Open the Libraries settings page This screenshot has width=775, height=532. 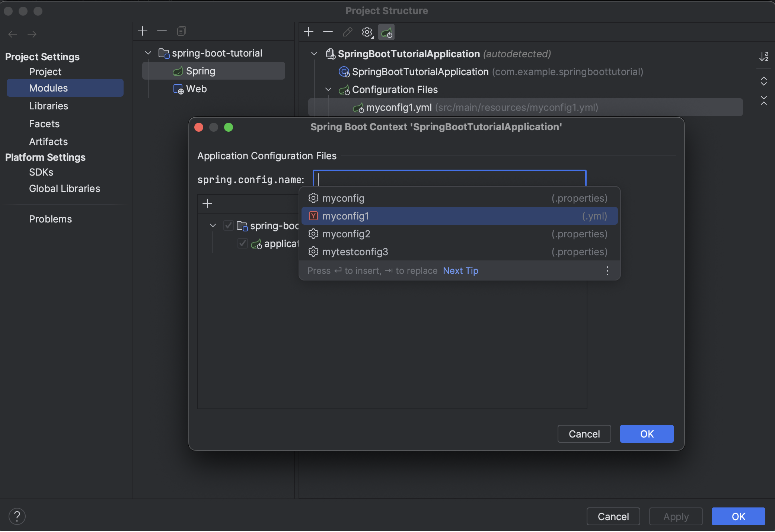[48, 106]
